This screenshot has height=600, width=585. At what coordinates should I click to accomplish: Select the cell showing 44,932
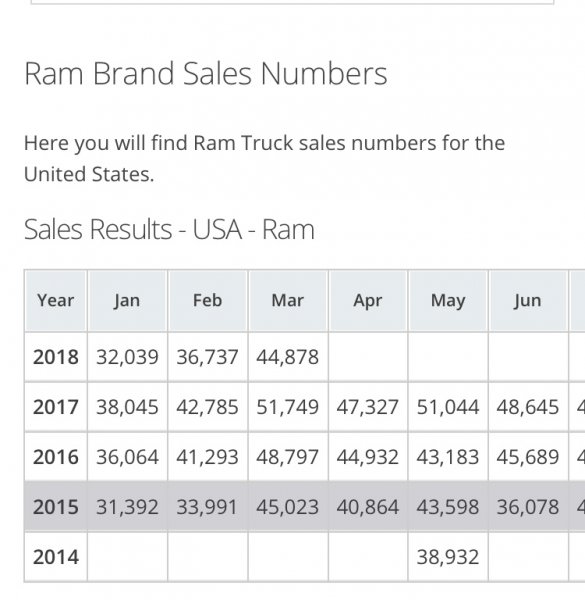click(368, 457)
